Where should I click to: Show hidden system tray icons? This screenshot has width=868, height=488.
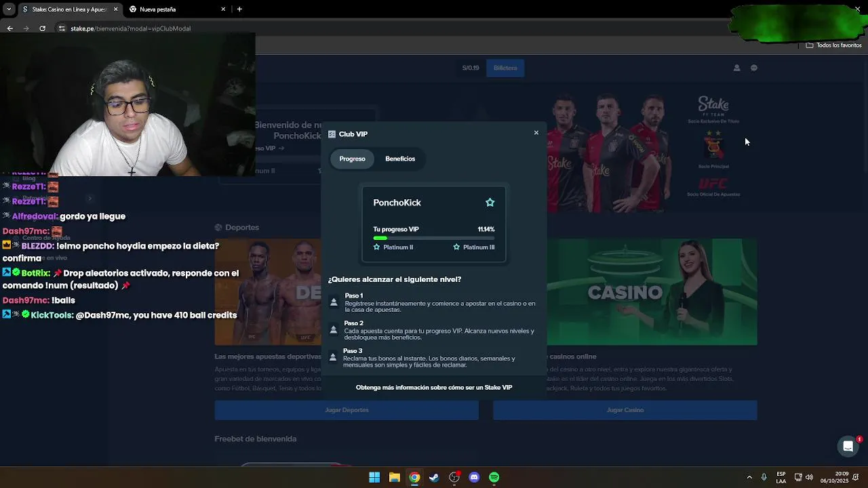click(749, 477)
